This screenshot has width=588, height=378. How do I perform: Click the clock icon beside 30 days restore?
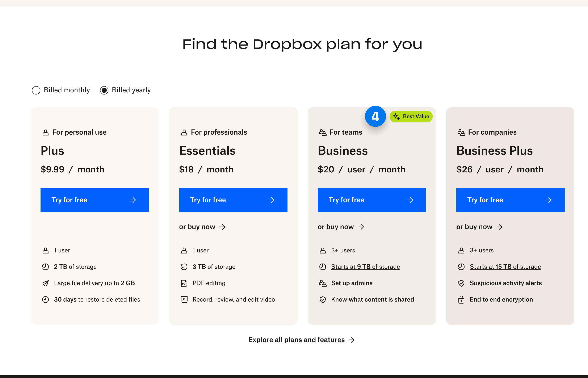tap(45, 300)
